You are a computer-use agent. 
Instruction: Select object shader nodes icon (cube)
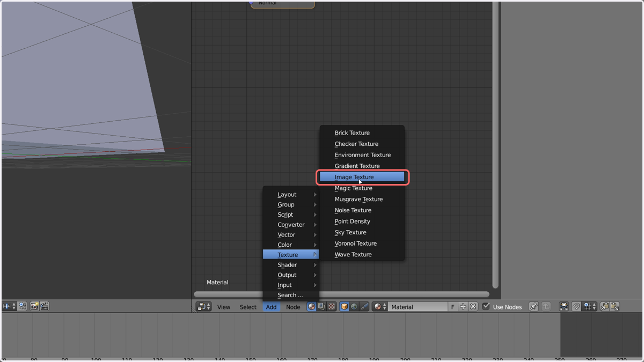click(x=344, y=307)
